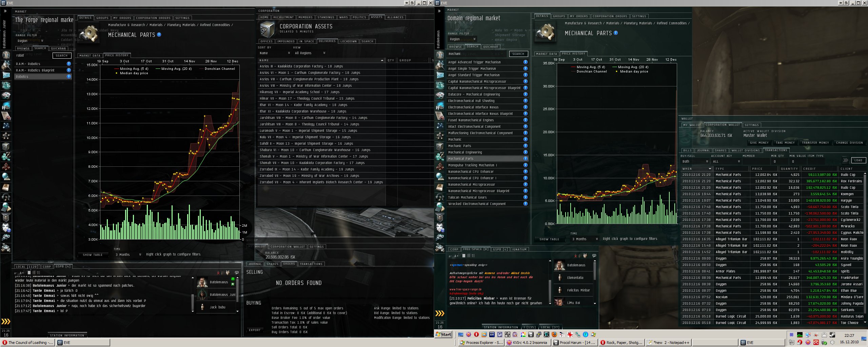Switch to the Journal tab in Domain corporation wallet
The image size is (868, 347).
[703, 150]
